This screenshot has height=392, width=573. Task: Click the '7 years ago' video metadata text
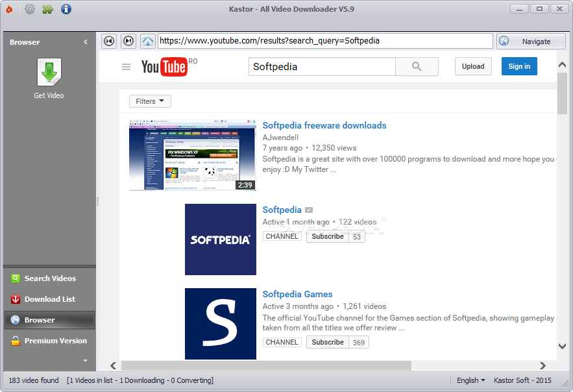pyautogui.click(x=282, y=148)
